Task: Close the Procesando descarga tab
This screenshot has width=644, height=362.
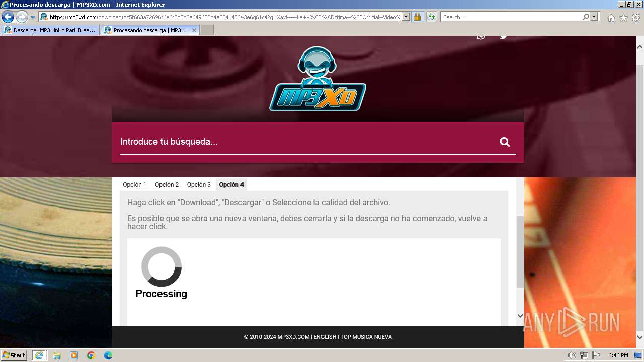Action: [x=194, y=30]
